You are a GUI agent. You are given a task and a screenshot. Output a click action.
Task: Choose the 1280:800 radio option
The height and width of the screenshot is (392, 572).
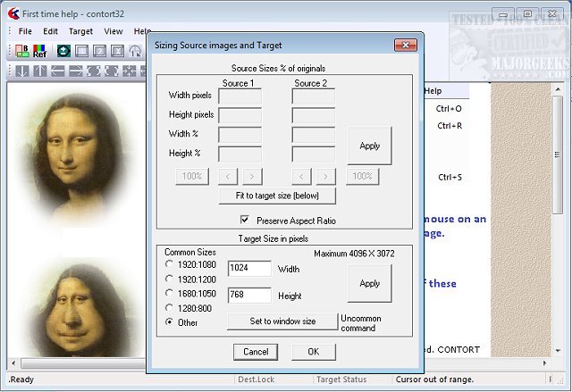coord(169,308)
